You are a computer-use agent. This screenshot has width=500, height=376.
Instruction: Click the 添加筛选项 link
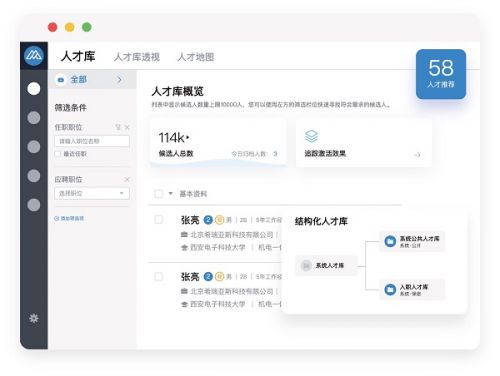69,218
